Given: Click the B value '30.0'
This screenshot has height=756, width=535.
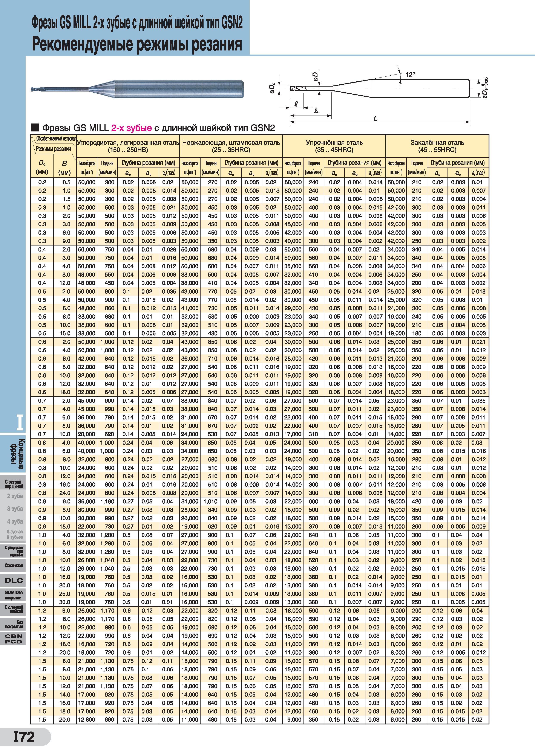Looking at the screenshot, I should (64, 602).
